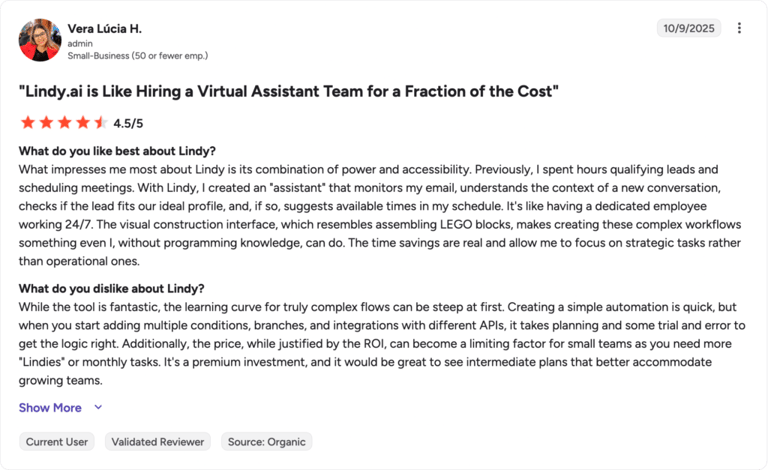768x470 pixels.
Task: Click the first red rating star
Action: 28,122
